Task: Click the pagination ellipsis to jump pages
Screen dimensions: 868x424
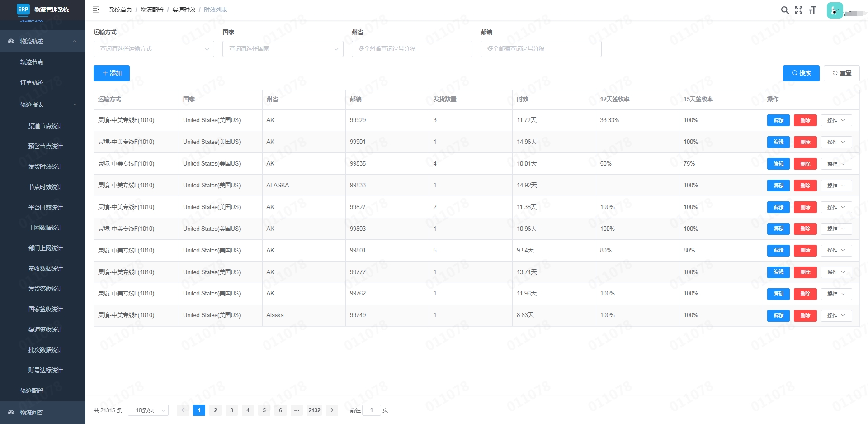Action: click(x=297, y=410)
